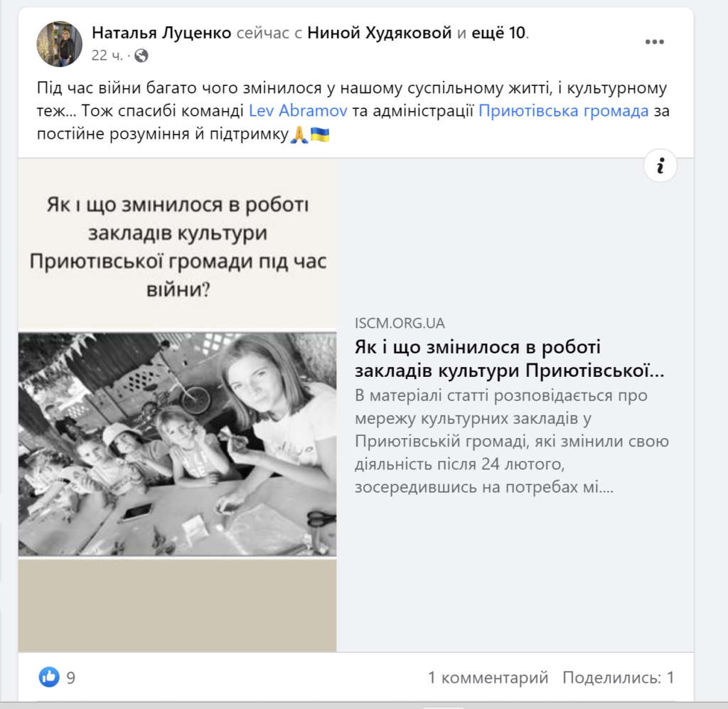This screenshot has height=709, width=728.
Task: View who shared via 'Поделились: 1'
Action: tap(618, 678)
